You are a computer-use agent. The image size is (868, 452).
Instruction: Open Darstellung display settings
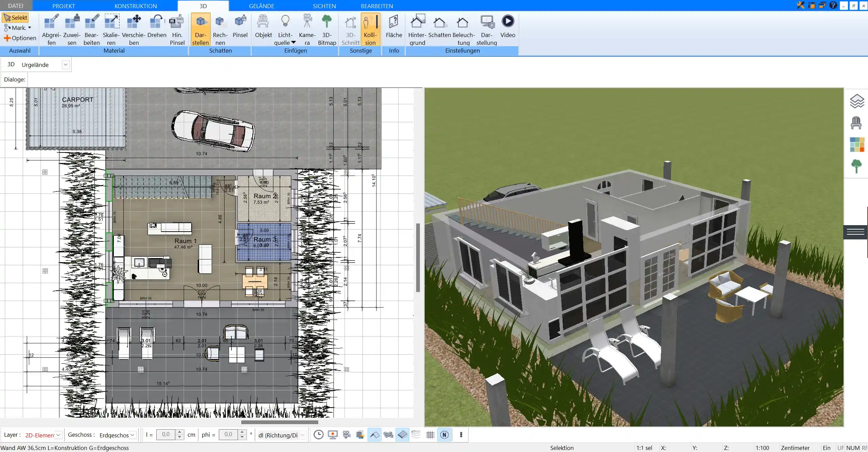(x=486, y=30)
